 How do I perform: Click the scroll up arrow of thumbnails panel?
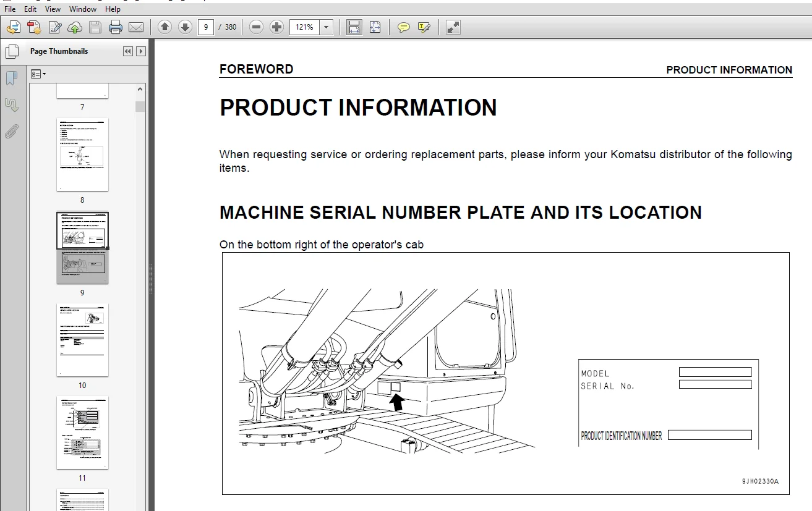click(x=140, y=89)
